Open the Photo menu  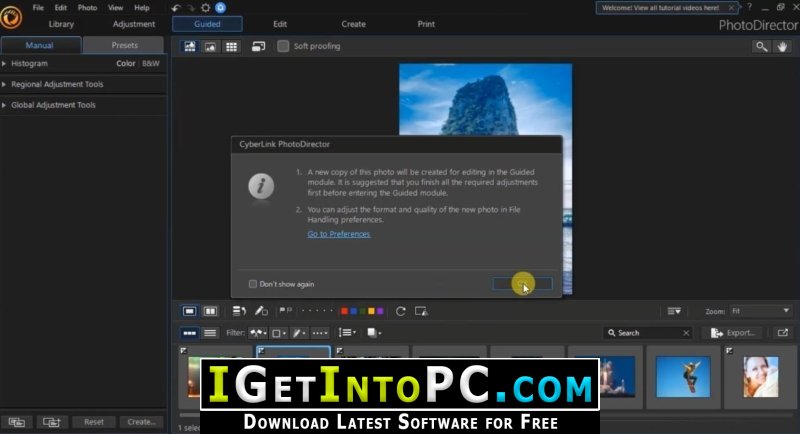[x=87, y=8]
